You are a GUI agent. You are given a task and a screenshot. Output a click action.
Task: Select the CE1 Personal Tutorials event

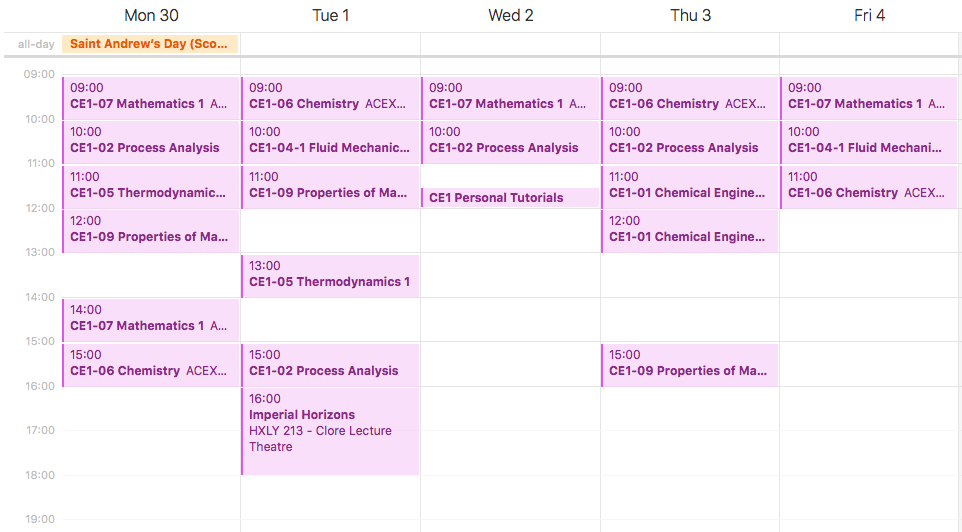[510, 198]
